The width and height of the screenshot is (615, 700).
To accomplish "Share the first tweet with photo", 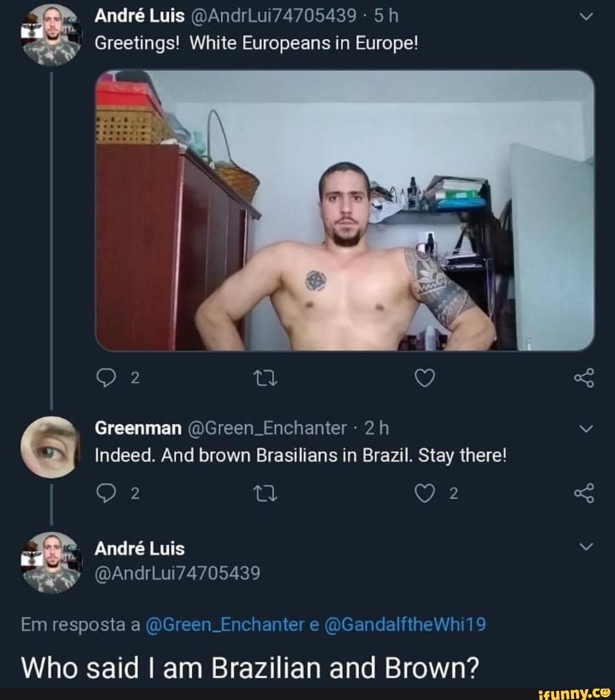I will 585,377.
